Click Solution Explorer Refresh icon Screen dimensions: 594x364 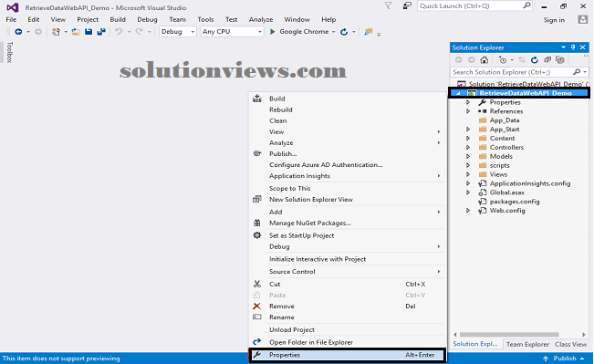(x=535, y=60)
